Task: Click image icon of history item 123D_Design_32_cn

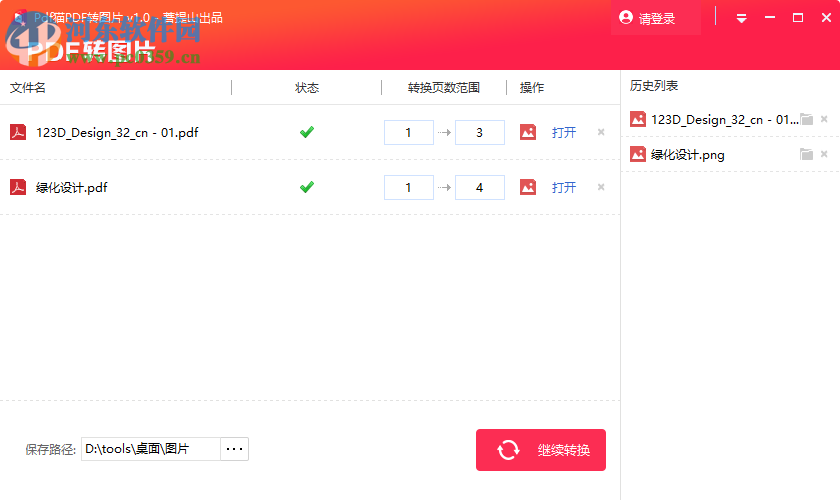Action: tap(638, 119)
